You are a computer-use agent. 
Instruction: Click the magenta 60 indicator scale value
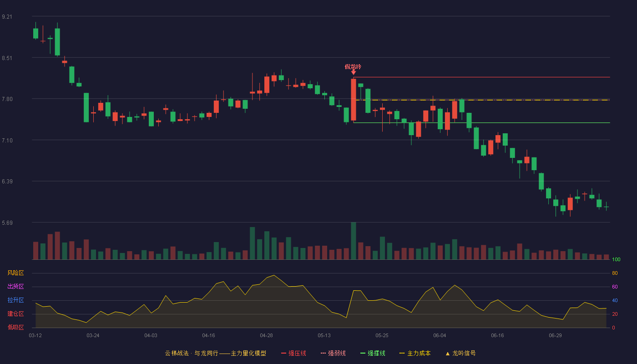615,287
